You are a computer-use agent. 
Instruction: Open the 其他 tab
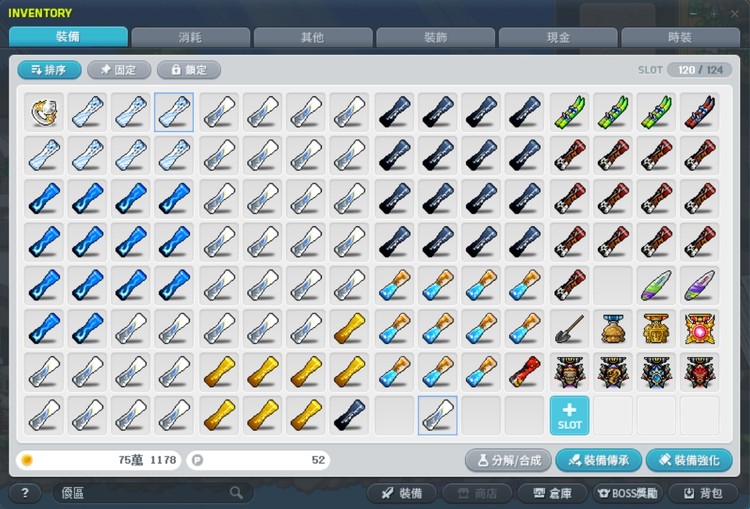313,37
